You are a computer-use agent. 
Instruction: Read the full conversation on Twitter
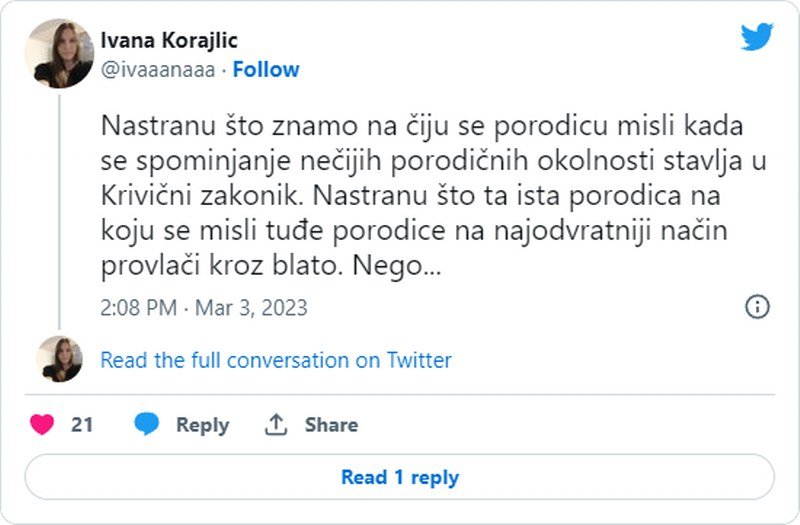coord(276,360)
